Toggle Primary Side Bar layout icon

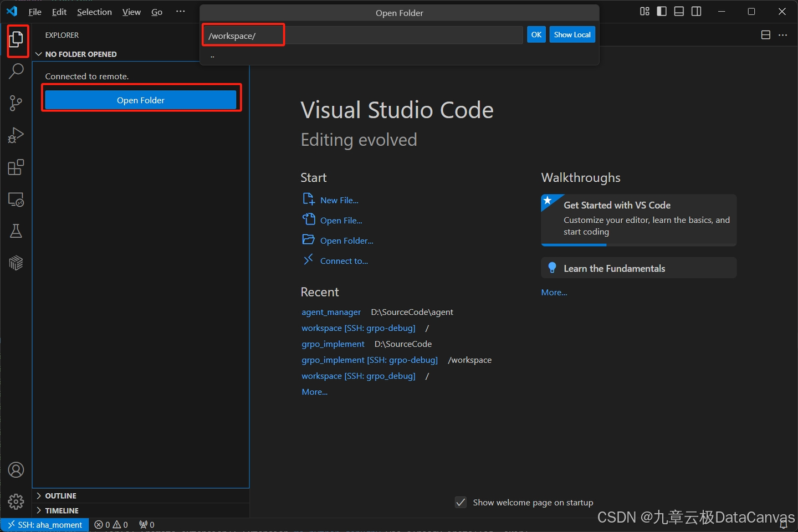tap(662, 11)
